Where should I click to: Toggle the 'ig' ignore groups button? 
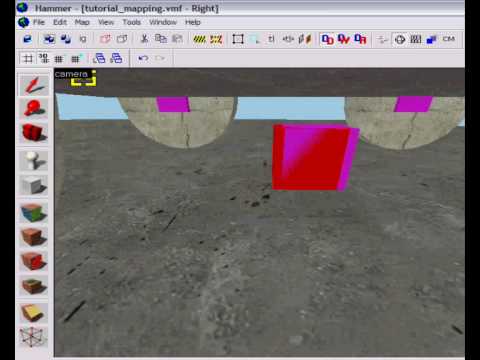pyautogui.click(x=82, y=39)
